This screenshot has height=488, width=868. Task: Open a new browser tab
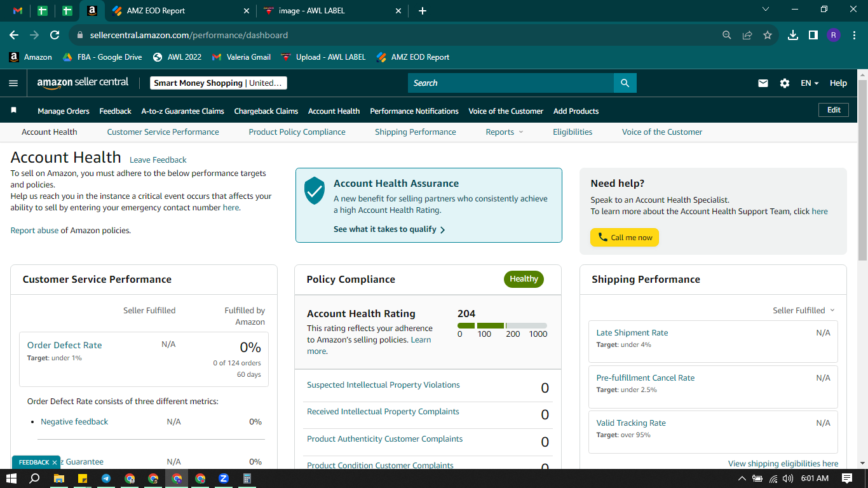[x=423, y=11]
